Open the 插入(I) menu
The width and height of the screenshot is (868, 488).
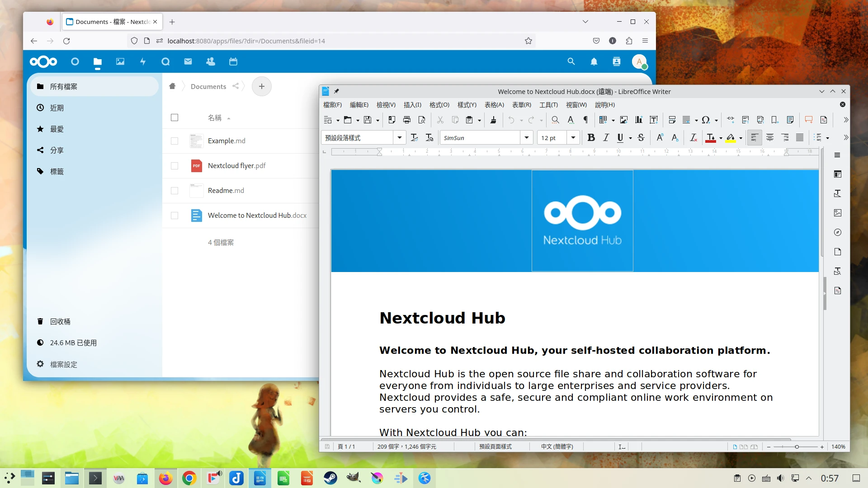click(412, 105)
